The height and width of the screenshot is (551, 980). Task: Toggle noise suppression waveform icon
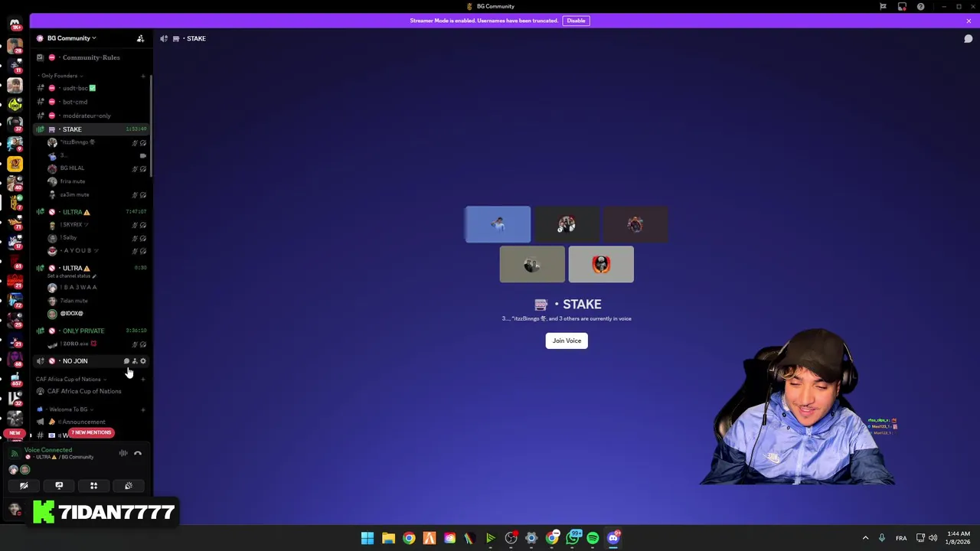click(123, 453)
